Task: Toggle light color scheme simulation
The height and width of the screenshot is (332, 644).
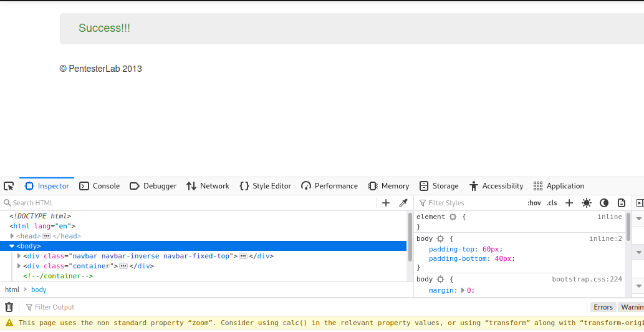Action: (587, 203)
